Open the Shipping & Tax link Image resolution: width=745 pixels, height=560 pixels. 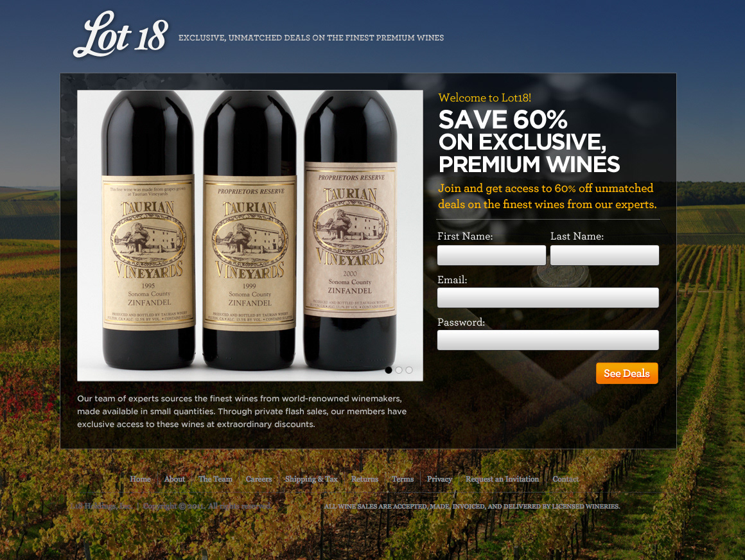tap(311, 479)
